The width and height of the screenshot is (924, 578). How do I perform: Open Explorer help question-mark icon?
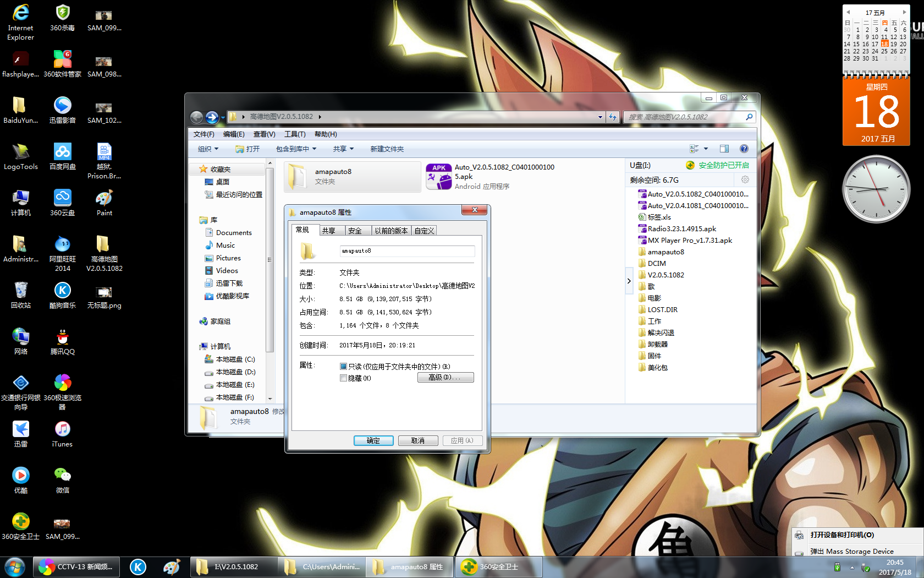(744, 149)
